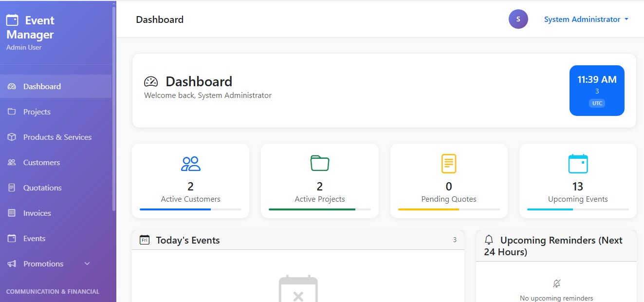Click the count badge showing 3 events
This screenshot has height=302, width=644.
454,239
